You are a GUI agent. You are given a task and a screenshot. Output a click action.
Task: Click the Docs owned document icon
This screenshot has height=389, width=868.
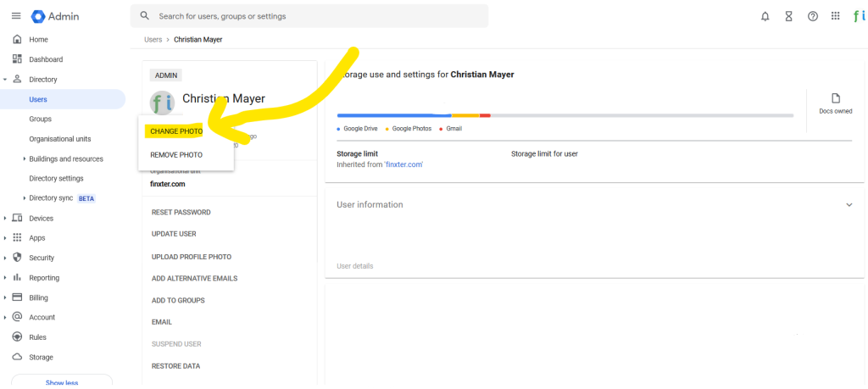[x=836, y=99]
